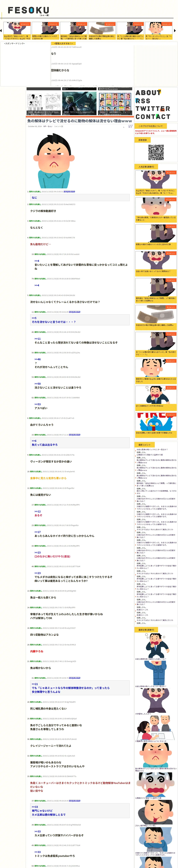
Task: Click the 読者登録 heading
Action: coord(143,140)
